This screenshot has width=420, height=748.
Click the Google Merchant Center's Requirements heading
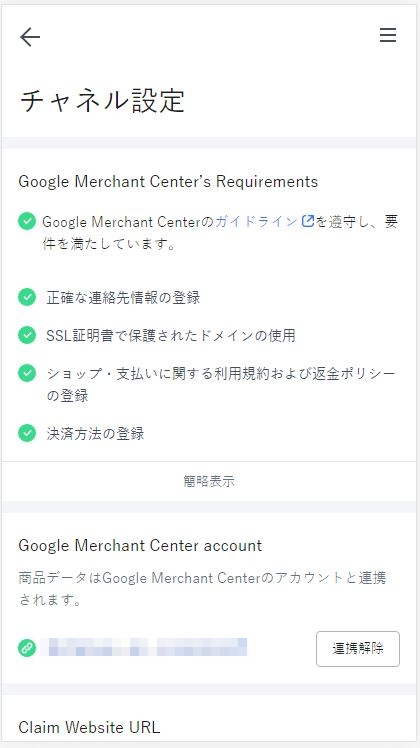(168, 181)
